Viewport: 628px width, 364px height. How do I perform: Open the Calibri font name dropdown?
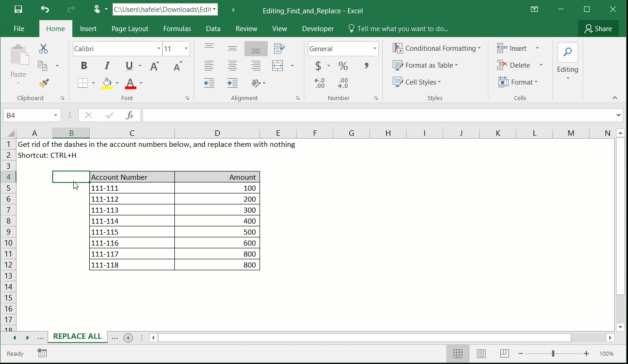coord(159,49)
